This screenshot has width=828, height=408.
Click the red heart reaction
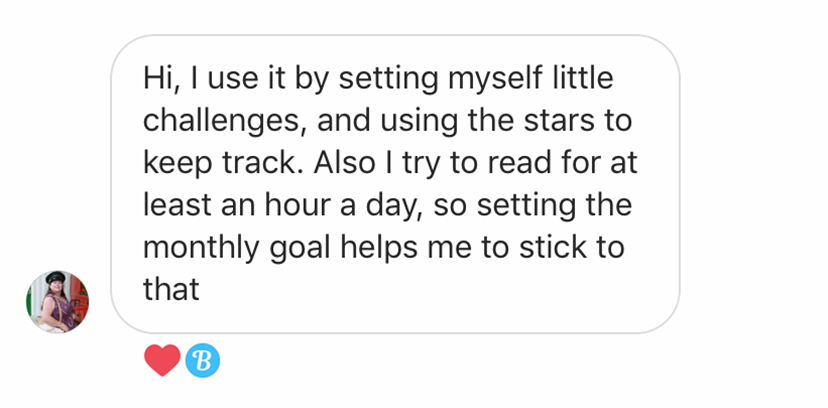tap(162, 361)
